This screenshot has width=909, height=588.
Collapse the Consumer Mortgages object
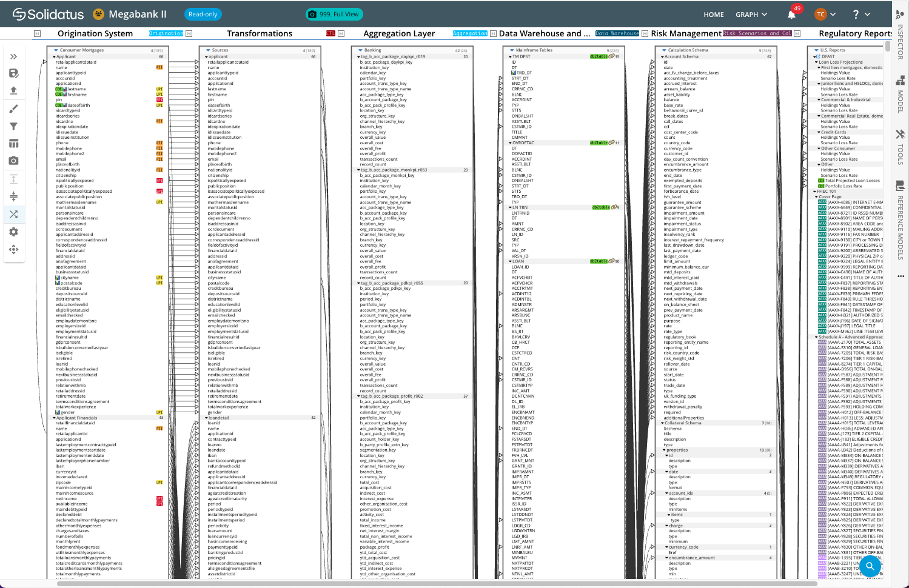(56, 50)
